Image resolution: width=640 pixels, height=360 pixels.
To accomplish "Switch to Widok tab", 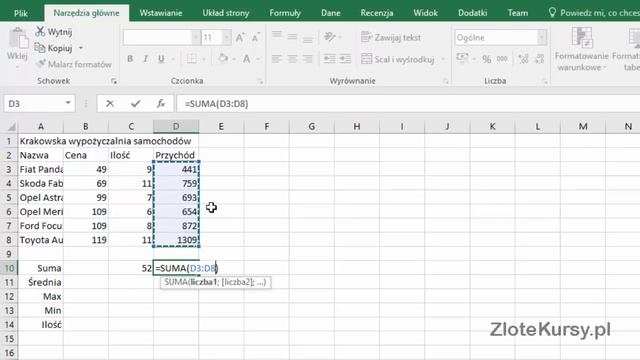I will point(425,13).
